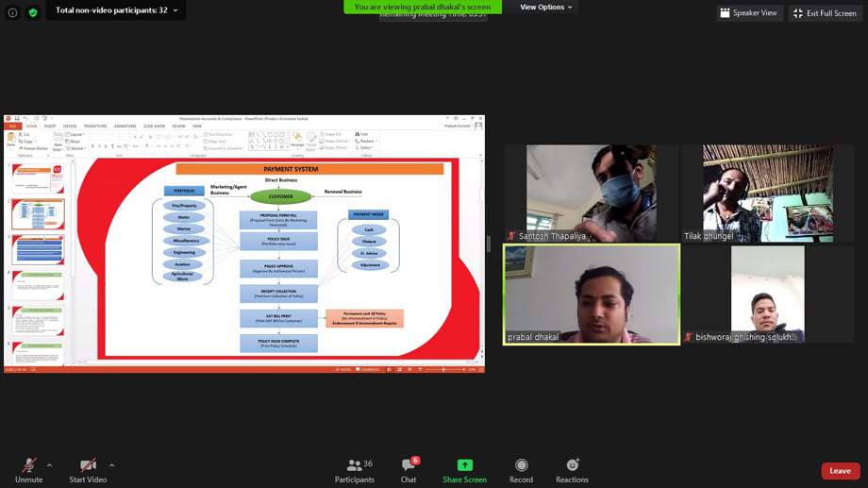
Task: Open the INSERT tab in PowerPoint ribbon
Action: tap(50, 126)
